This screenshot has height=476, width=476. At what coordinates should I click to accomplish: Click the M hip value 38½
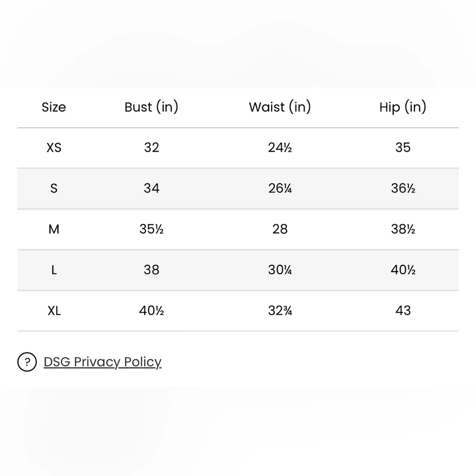(403, 229)
